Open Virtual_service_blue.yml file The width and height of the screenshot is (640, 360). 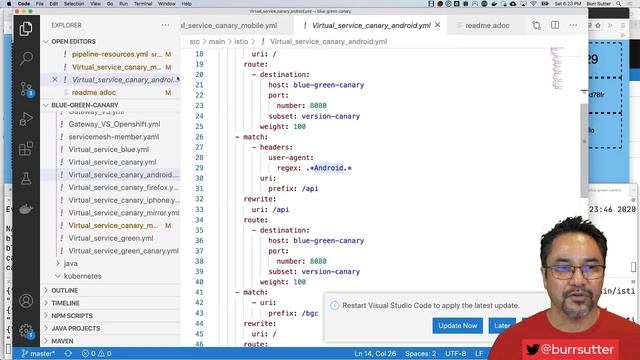pos(109,149)
